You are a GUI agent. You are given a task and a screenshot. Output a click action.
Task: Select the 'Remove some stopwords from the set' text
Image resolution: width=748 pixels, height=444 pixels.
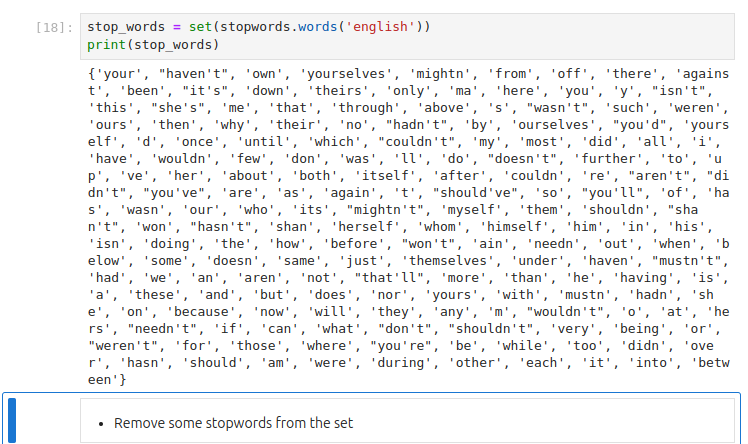click(x=233, y=423)
